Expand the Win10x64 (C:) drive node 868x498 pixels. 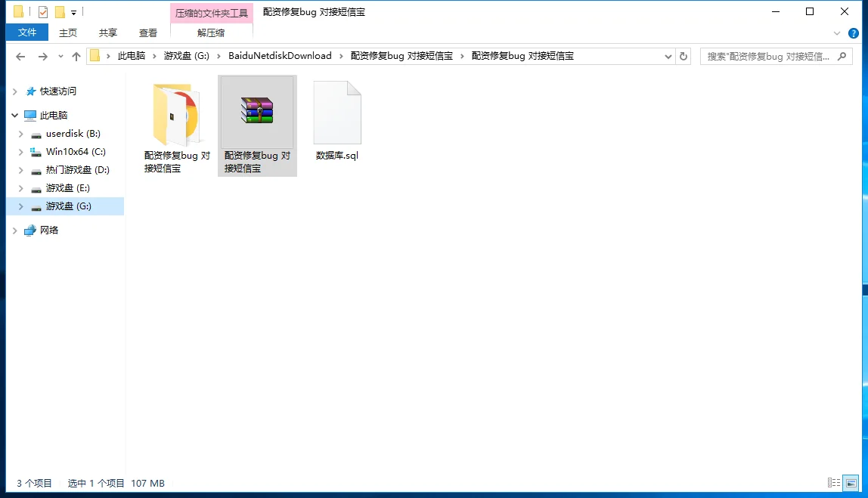coord(21,152)
